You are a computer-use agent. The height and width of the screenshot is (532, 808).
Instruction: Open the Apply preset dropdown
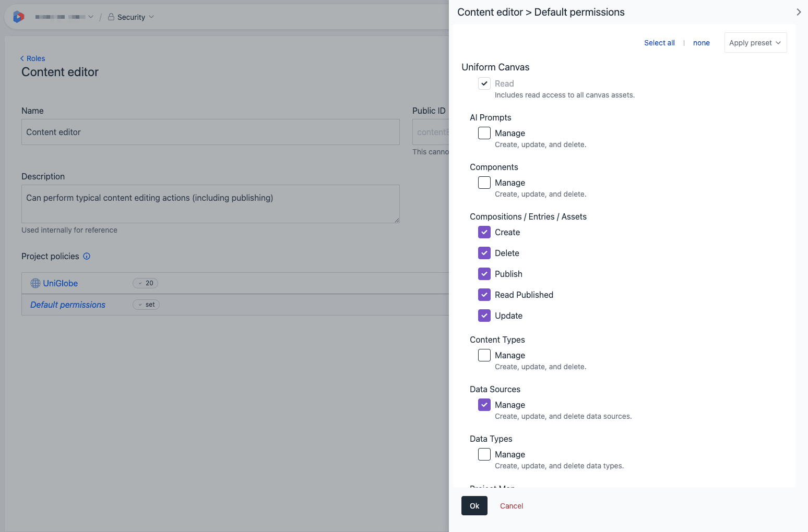click(x=755, y=42)
